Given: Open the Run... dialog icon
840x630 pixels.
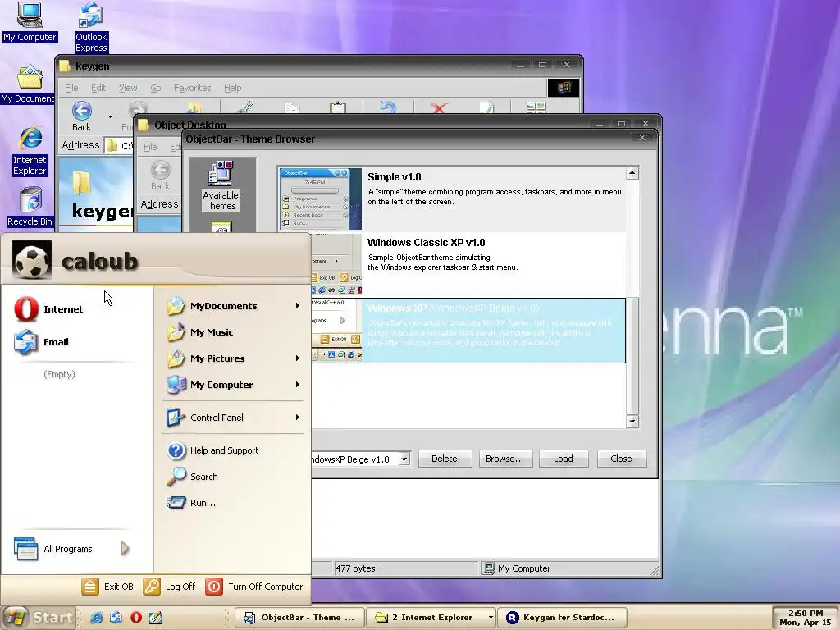Looking at the screenshot, I should 176,503.
